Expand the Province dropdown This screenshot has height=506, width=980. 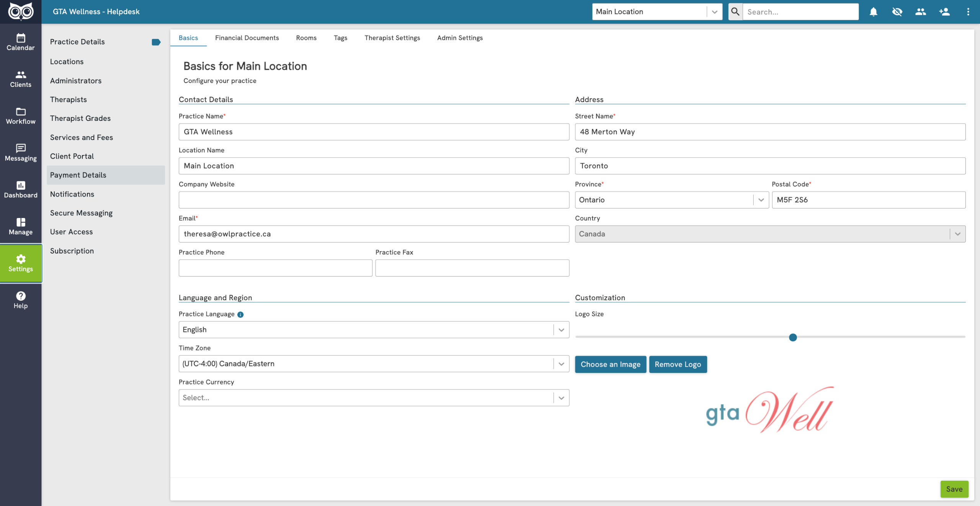coord(671,200)
